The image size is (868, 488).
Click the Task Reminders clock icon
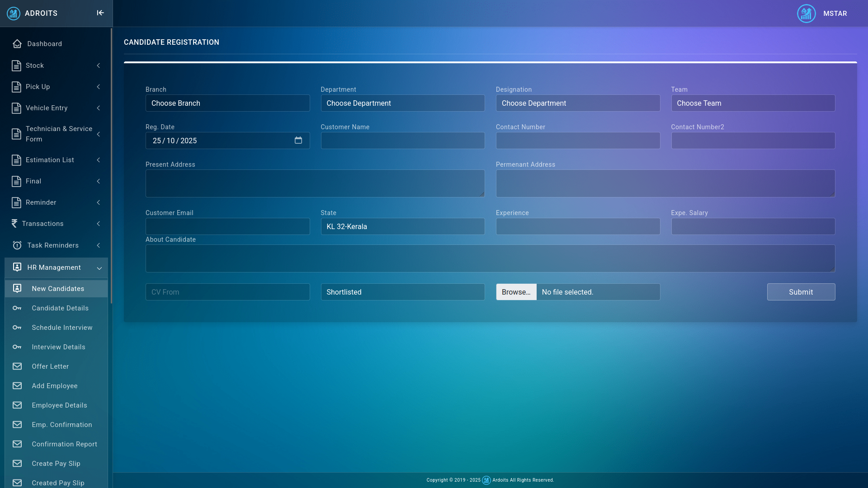pyautogui.click(x=17, y=245)
